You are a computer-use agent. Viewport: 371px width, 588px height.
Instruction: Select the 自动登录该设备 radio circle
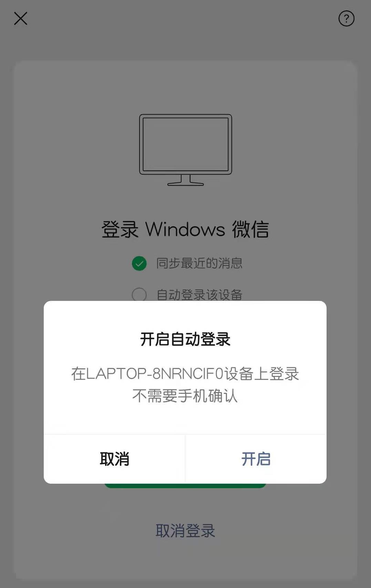(139, 295)
